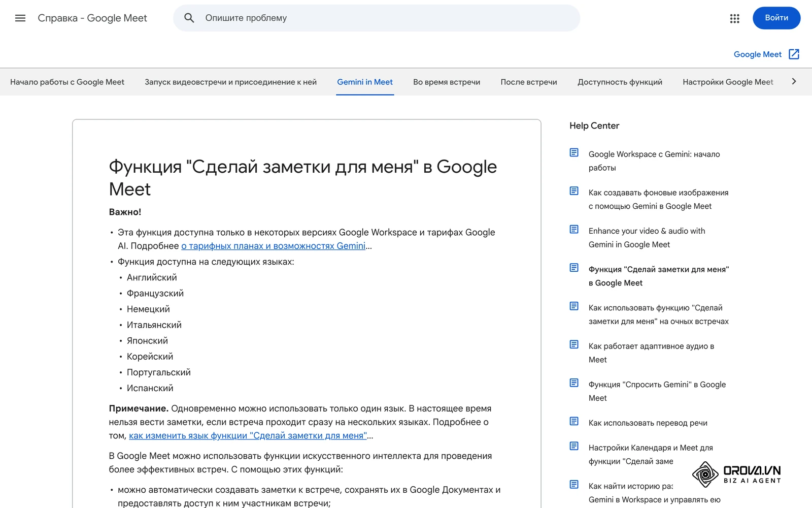Click article icon beside Как использовать перевод речи
This screenshot has width=812, height=508.
click(x=574, y=421)
